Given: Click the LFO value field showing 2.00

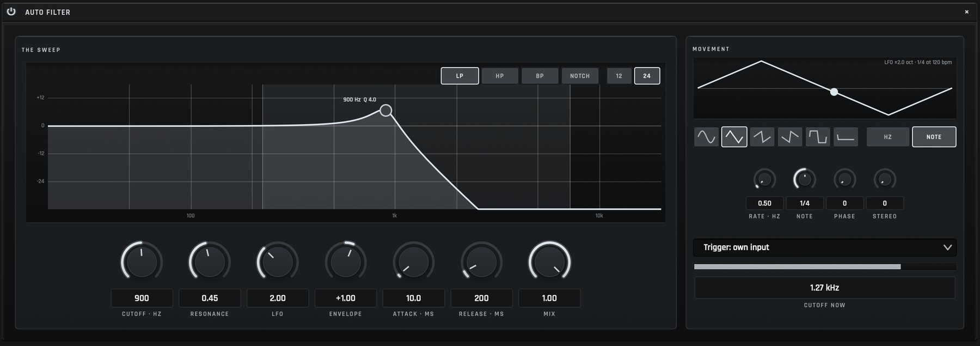Looking at the screenshot, I should click(x=278, y=298).
